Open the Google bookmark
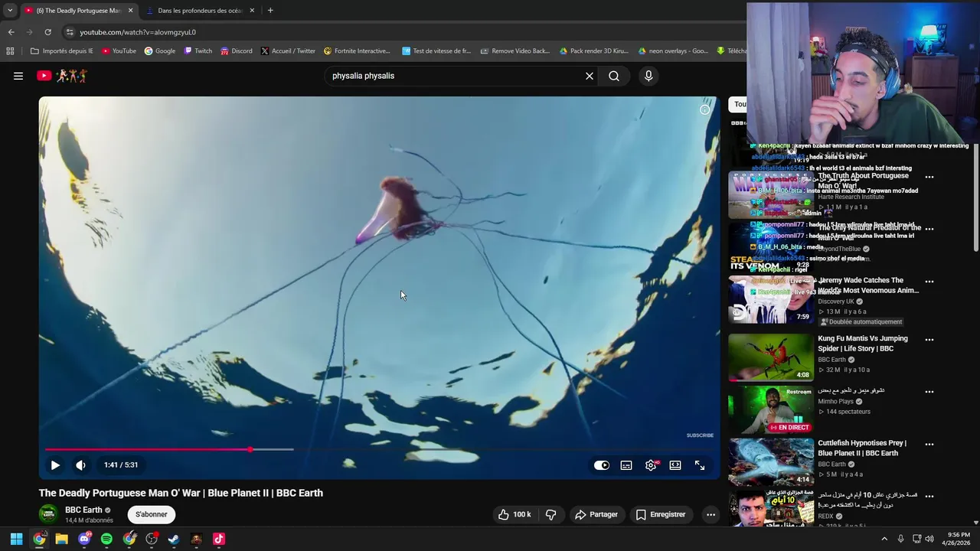Screen dimensions: 980x551 pyautogui.click(x=160, y=51)
